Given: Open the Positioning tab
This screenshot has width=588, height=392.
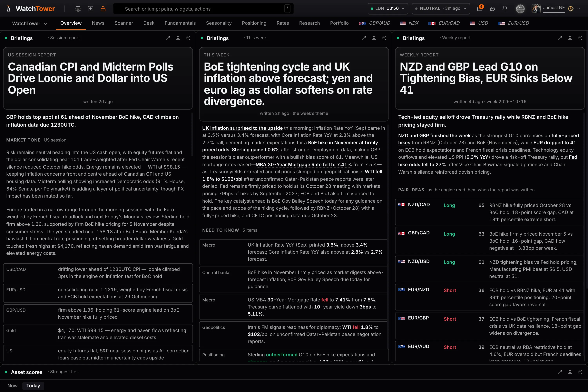Looking at the screenshot, I should click(x=254, y=23).
